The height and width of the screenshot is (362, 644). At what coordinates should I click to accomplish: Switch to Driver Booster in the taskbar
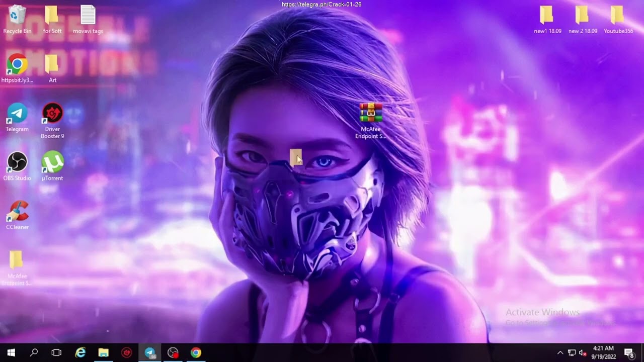126,352
